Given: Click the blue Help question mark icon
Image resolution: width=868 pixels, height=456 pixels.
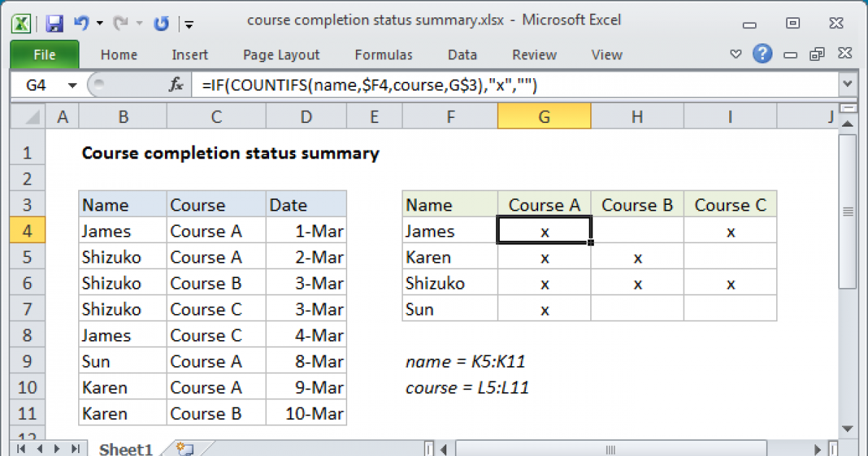Looking at the screenshot, I should [x=762, y=54].
